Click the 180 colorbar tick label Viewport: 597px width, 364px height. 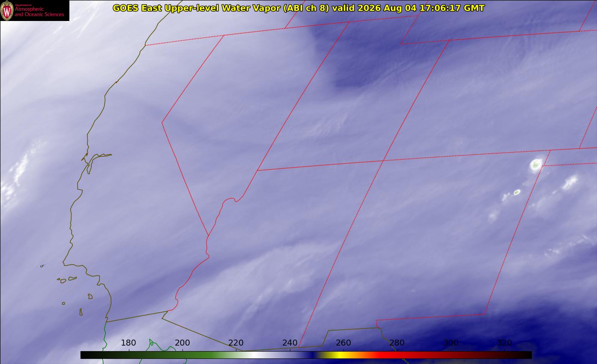pos(128,343)
